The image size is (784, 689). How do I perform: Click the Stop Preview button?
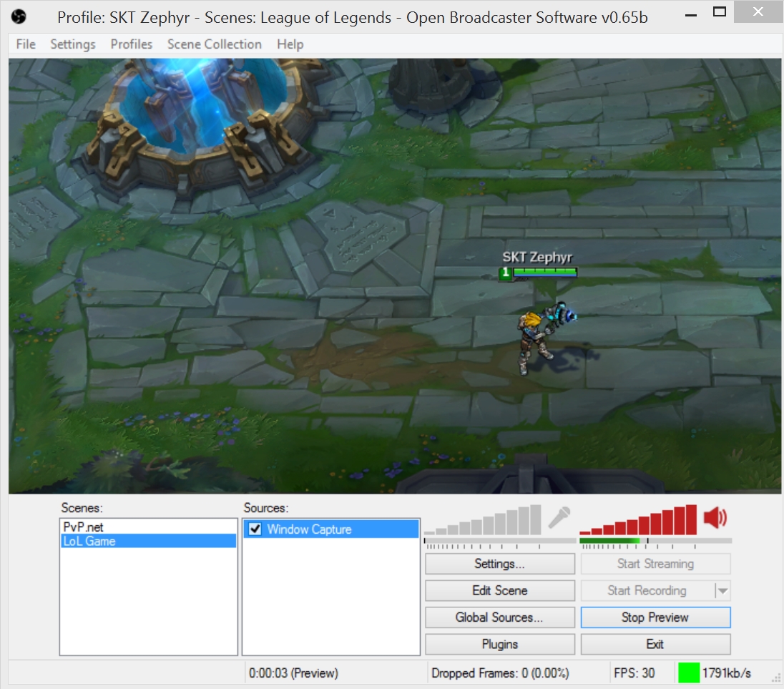point(655,617)
